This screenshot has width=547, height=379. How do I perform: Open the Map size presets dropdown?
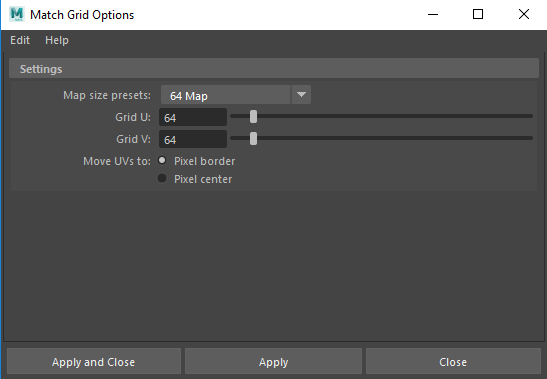coord(236,95)
